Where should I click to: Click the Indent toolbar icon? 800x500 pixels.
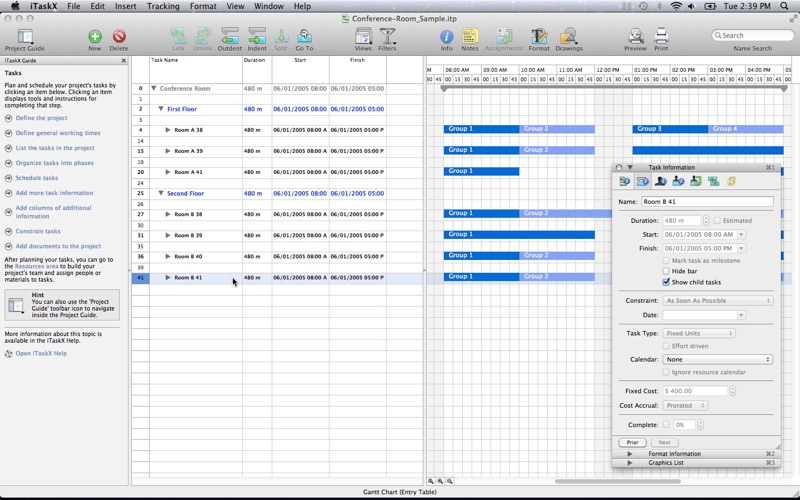pyautogui.click(x=257, y=36)
